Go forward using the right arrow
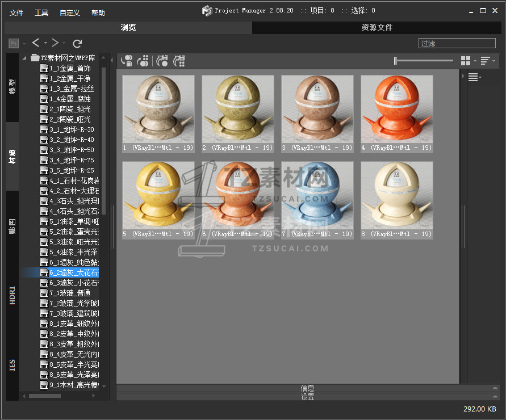The width and height of the screenshot is (506, 420). tap(55, 43)
